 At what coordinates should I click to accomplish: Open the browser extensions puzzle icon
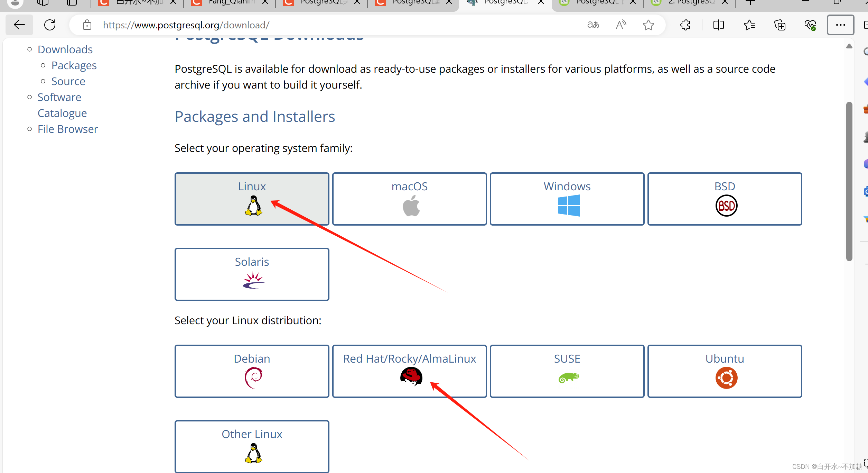coord(685,25)
